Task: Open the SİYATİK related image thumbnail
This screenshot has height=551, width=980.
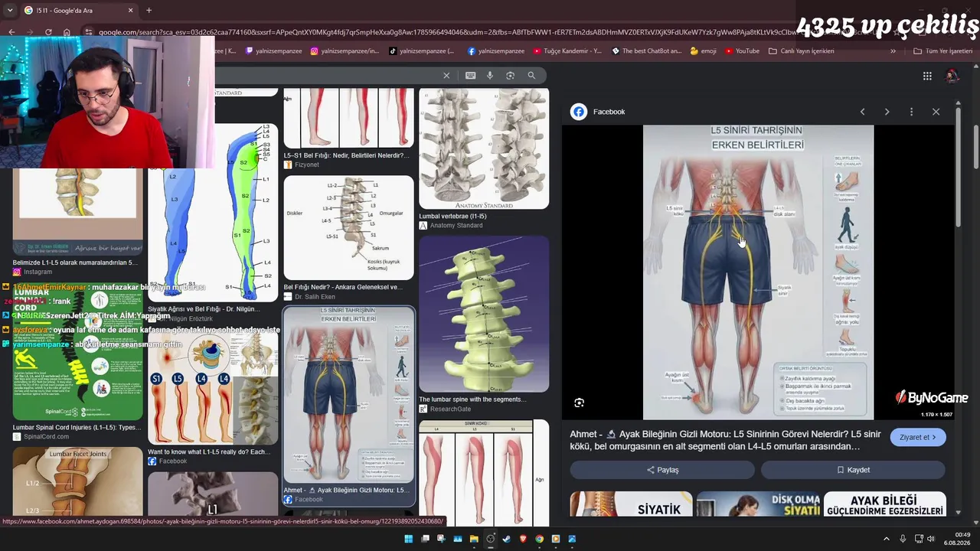Action: [x=630, y=504]
